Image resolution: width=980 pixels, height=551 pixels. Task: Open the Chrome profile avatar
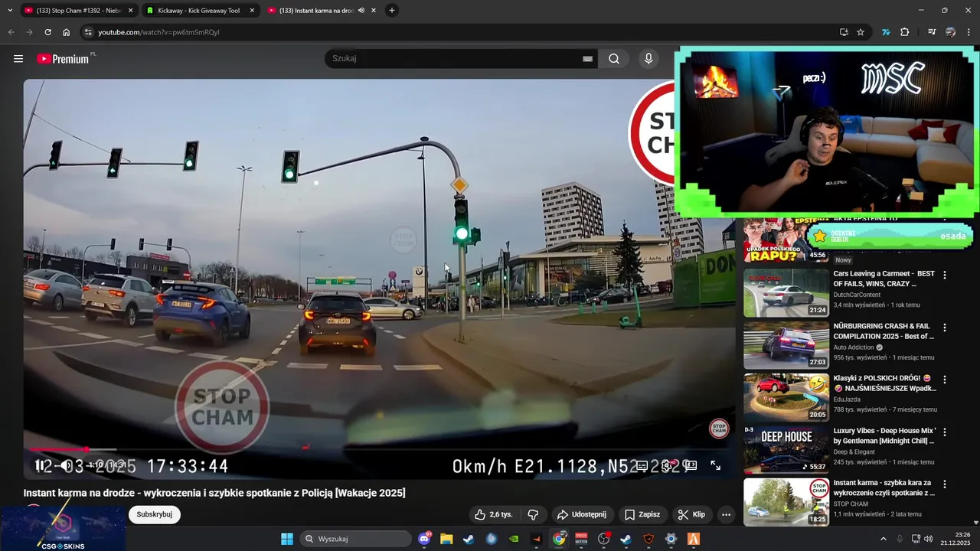point(950,32)
